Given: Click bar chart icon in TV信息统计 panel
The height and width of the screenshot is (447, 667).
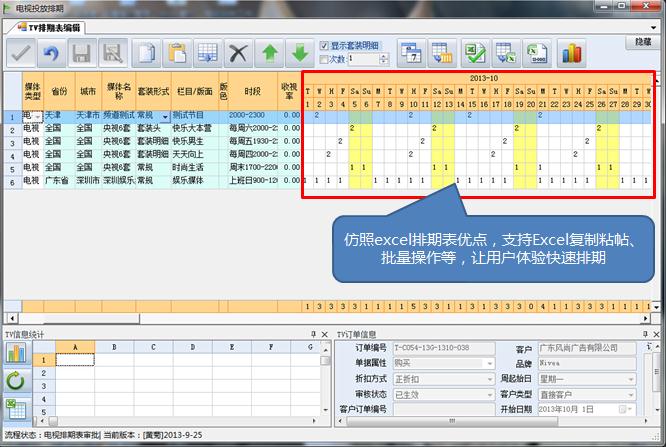Looking at the screenshot, I should tap(16, 353).
